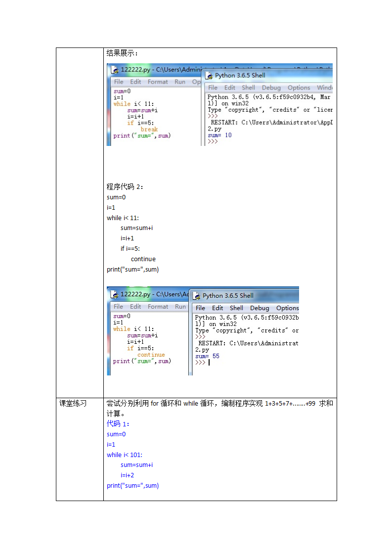Open Format menu in the break-example editor

pos(158,82)
